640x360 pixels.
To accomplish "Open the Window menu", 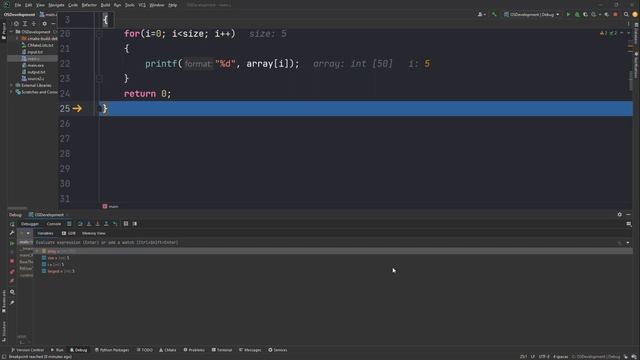I will 157,5.
